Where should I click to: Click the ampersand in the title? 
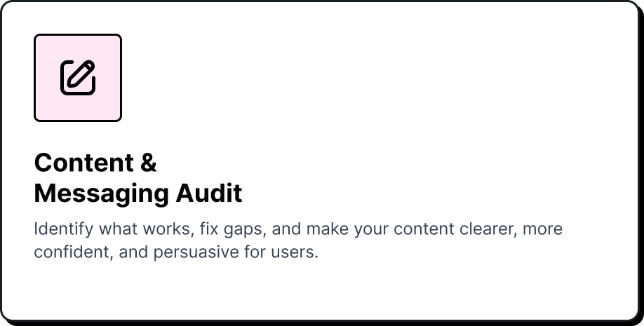[148, 163]
